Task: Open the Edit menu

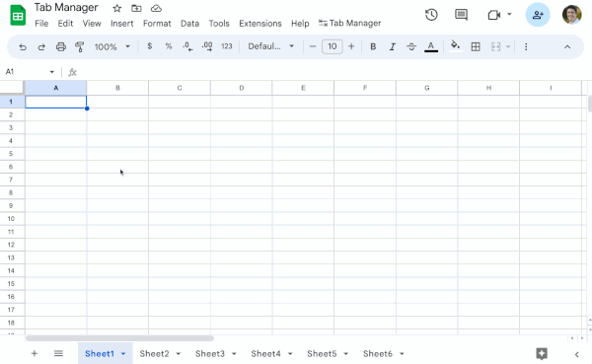Action: click(x=65, y=24)
